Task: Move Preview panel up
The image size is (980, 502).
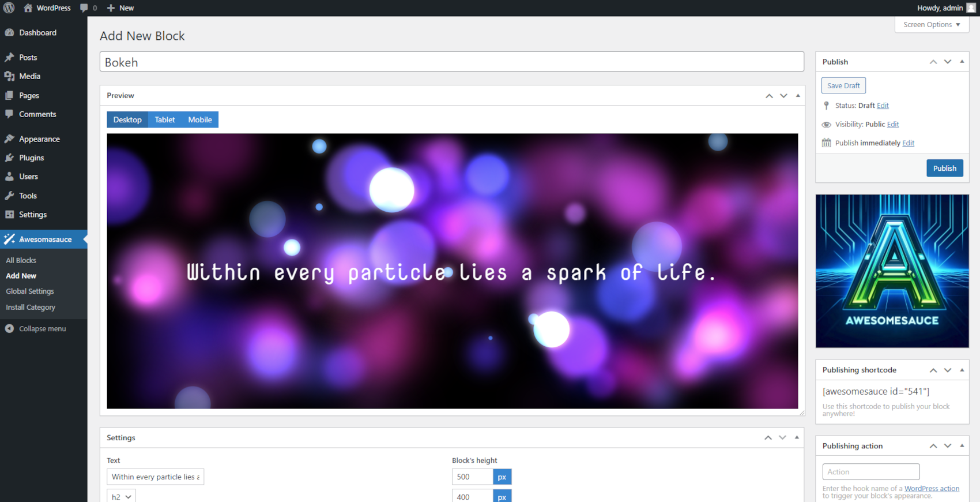Action: click(769, 96)
